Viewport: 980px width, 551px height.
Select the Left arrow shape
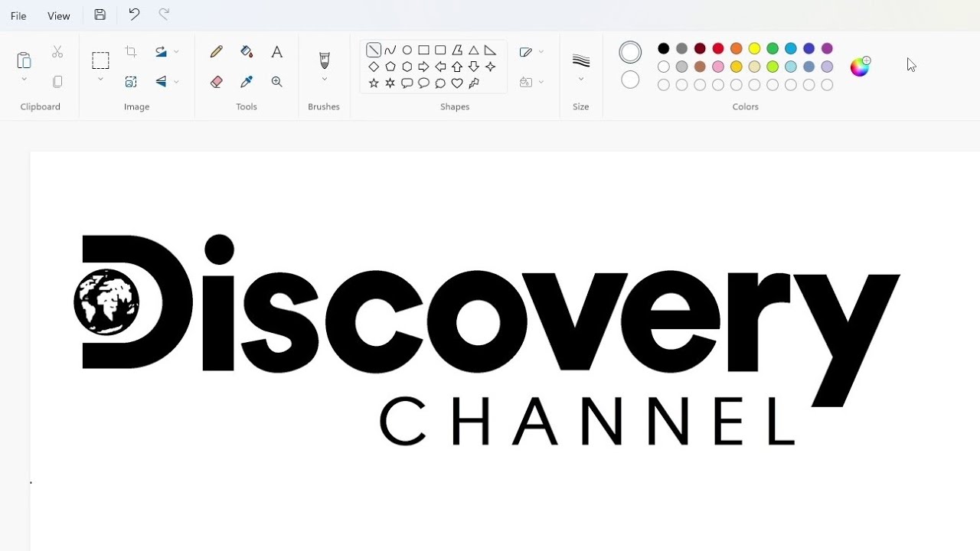(x=440, y=67)
